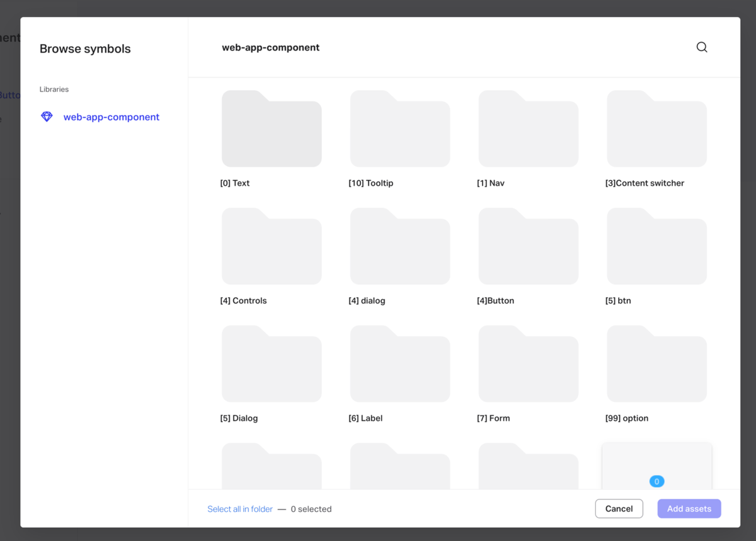756x541 pixels.
Task: Open the [4] dialog folder icon
Action: [x=400, y=246]
